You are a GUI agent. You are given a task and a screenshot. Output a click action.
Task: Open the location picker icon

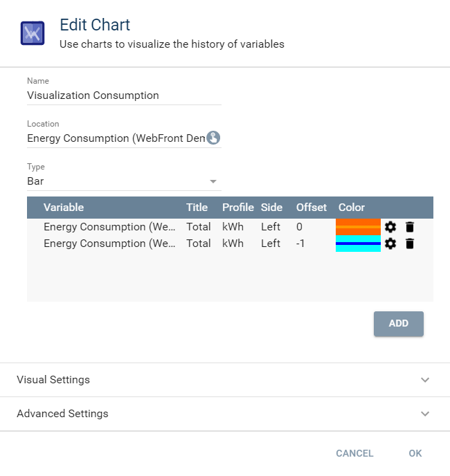click(x=214, y=138)
